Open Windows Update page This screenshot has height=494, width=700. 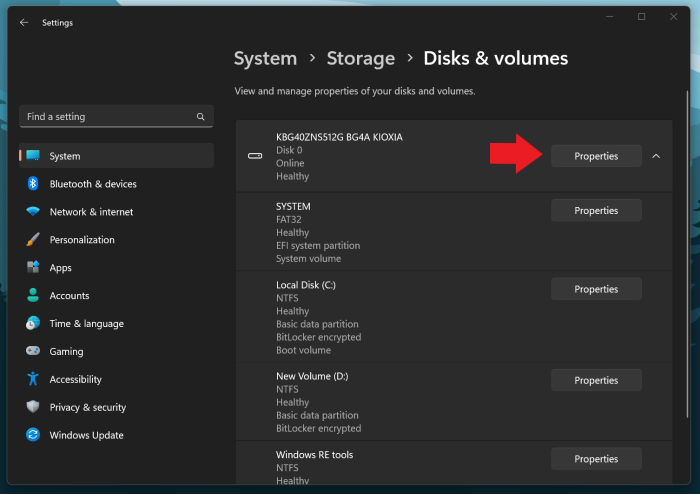click(116, 435)
